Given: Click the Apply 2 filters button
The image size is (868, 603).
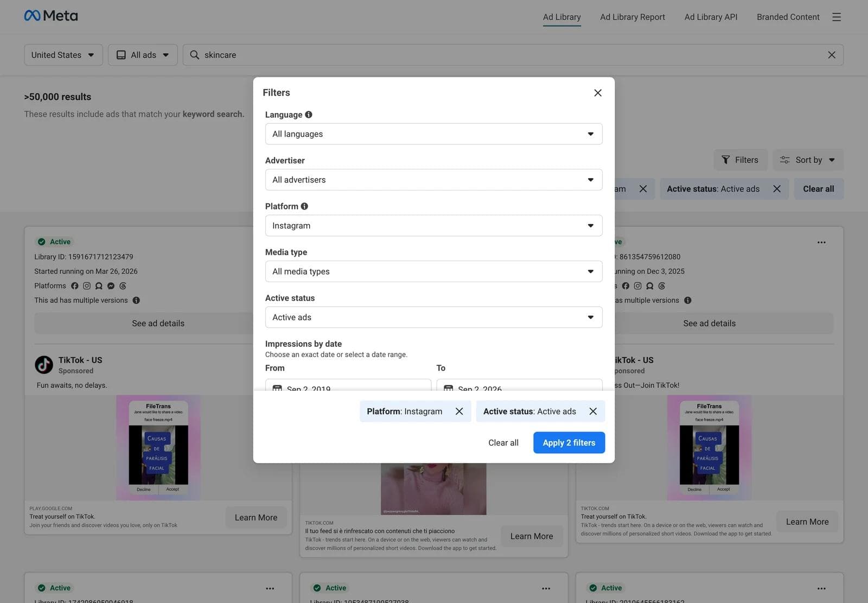Looking at the screenshot, I should click(569, 443).
